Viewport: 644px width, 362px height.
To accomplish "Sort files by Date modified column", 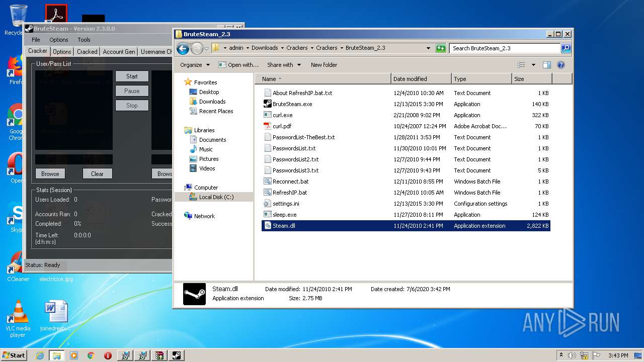I will (x=421, y=79).
